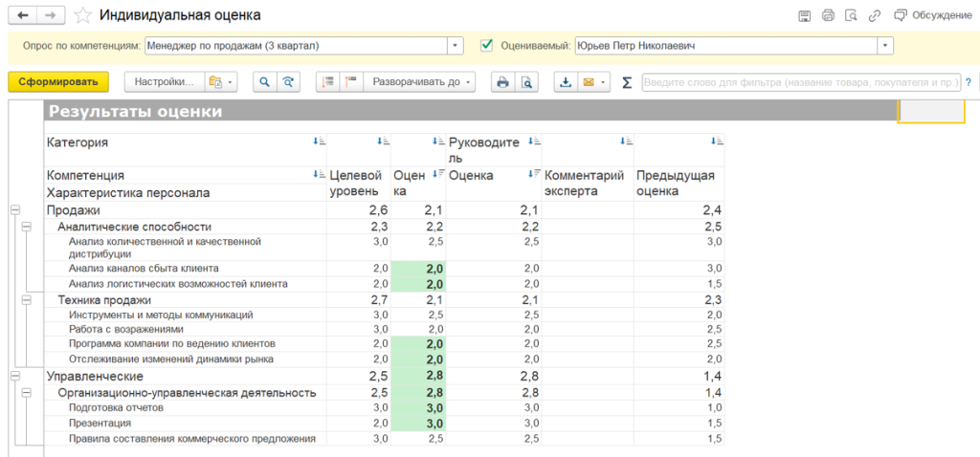Copy the page link with chain icon
The image size is (980, 457).
[x=874, y=15]
